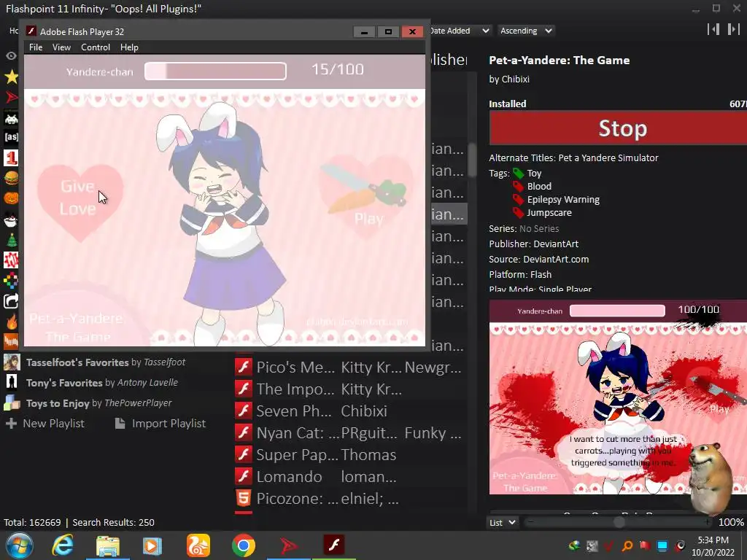Select the hot cocoa cup playlist icon

[x=11, y=220]
